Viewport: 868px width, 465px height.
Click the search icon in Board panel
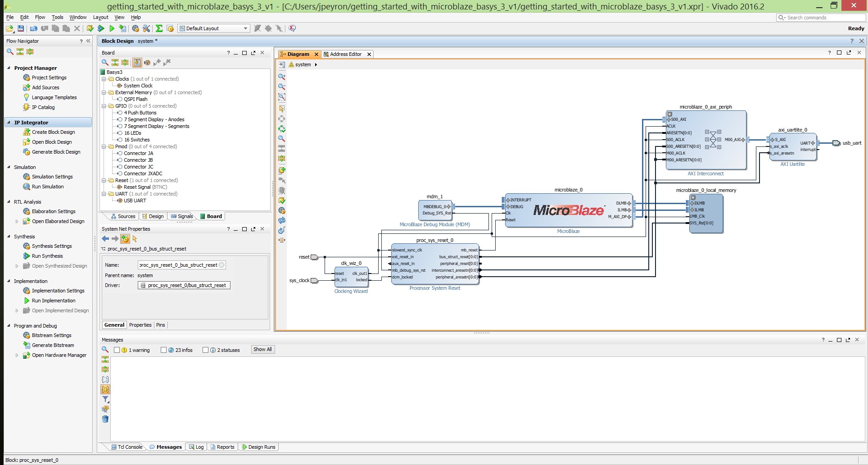point(105,62)
